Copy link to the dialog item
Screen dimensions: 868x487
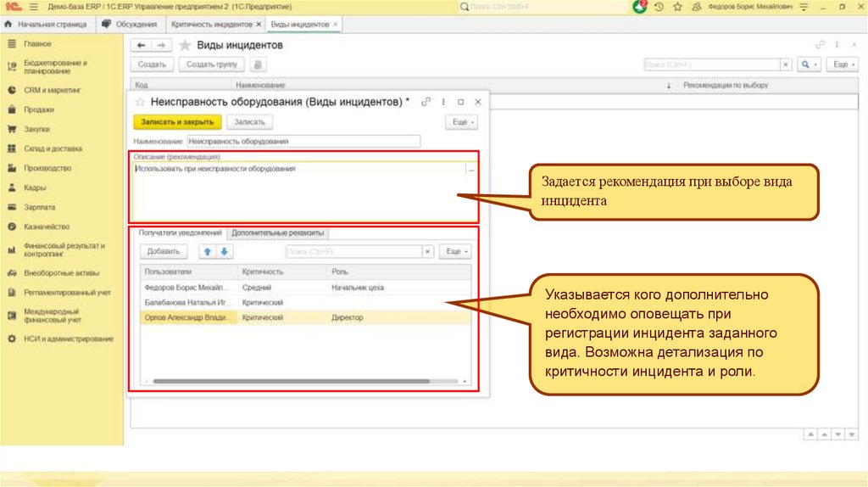pyautogui.click(x=426, y=102)
